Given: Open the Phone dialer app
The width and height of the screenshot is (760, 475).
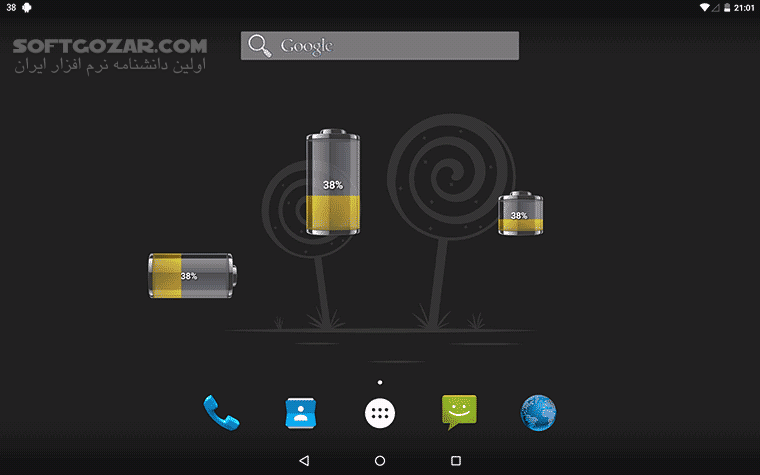Looking at the screenshot, I should pyautogui.click(x=221, y=412).
